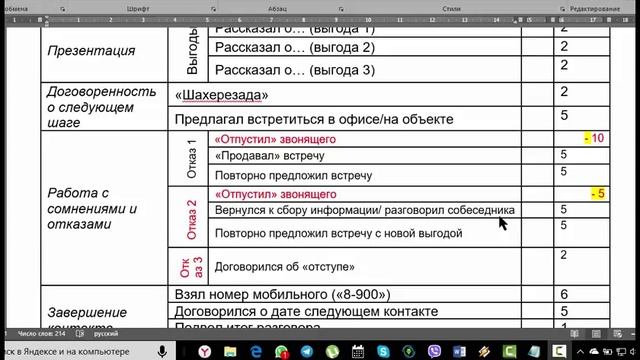Click text Рассказал о… (выгода 2)
640x360 pixels.
click(295, 47)
